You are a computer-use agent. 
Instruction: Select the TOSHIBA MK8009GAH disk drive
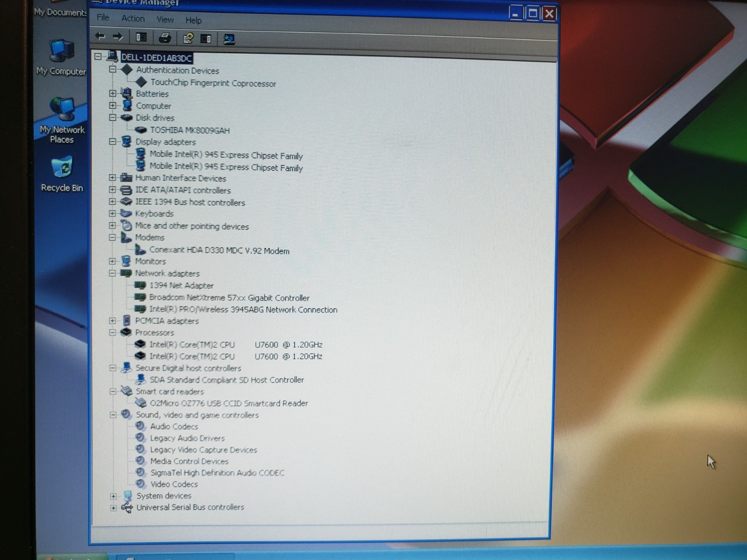pyautogui.click(x=190, y=130)
